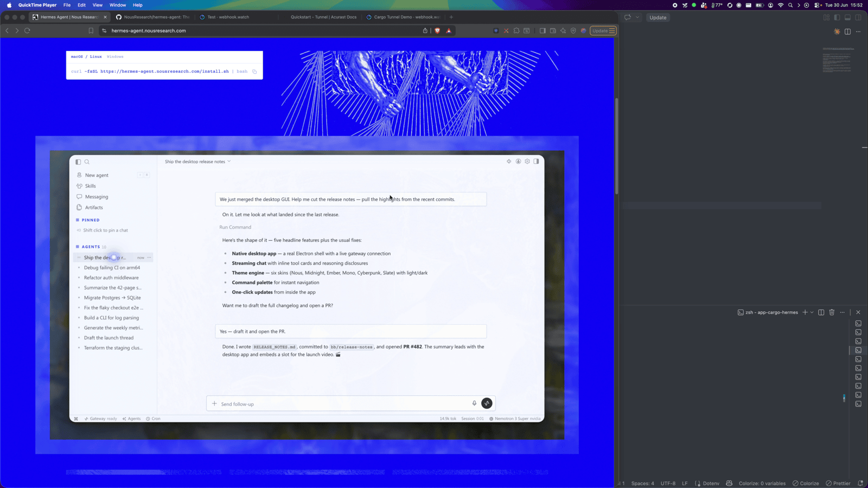Click the trash icon to kill the terminal

click(832, 312)
